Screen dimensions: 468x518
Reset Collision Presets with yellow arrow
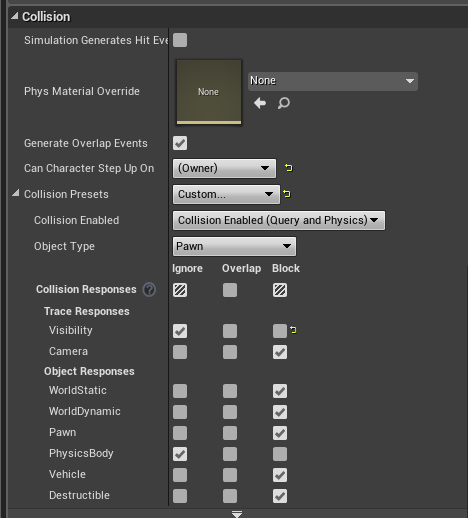point(287,194)
